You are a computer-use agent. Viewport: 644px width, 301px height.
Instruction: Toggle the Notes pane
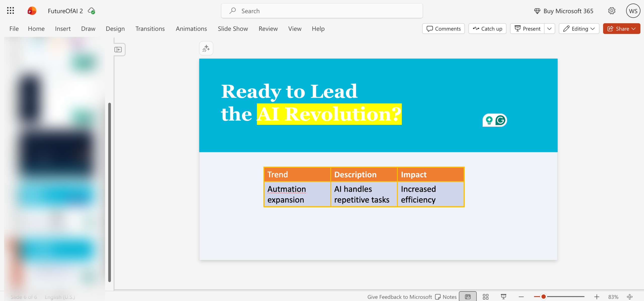click(446, 297)
